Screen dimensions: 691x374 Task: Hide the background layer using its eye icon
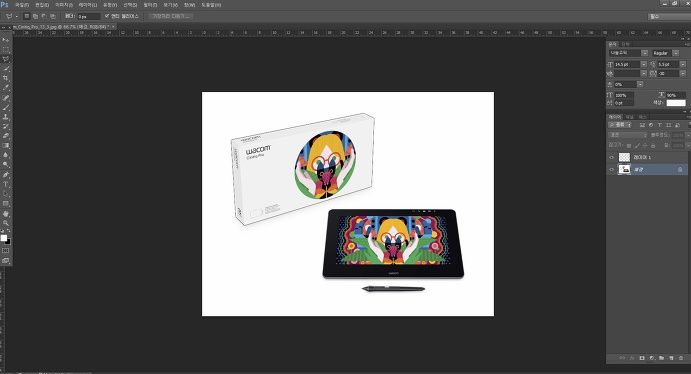611,169
